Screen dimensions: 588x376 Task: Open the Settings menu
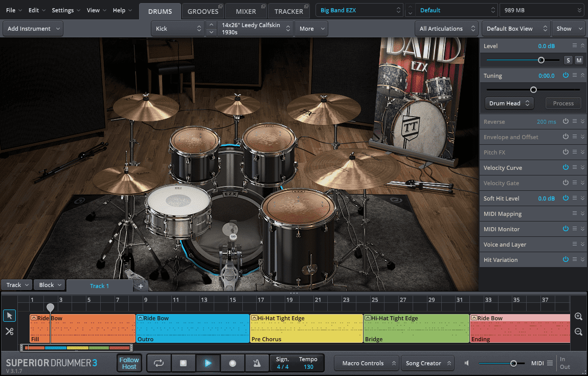click(65, 10)
